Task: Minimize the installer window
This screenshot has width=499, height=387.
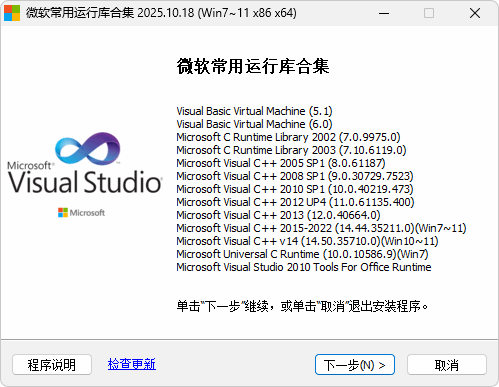Action: click(384, 13)
